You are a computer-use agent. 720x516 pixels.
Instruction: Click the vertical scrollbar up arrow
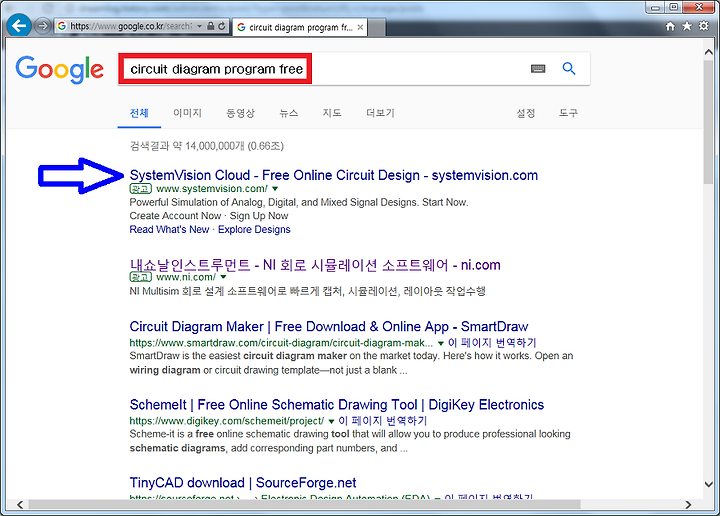[709, 52]
